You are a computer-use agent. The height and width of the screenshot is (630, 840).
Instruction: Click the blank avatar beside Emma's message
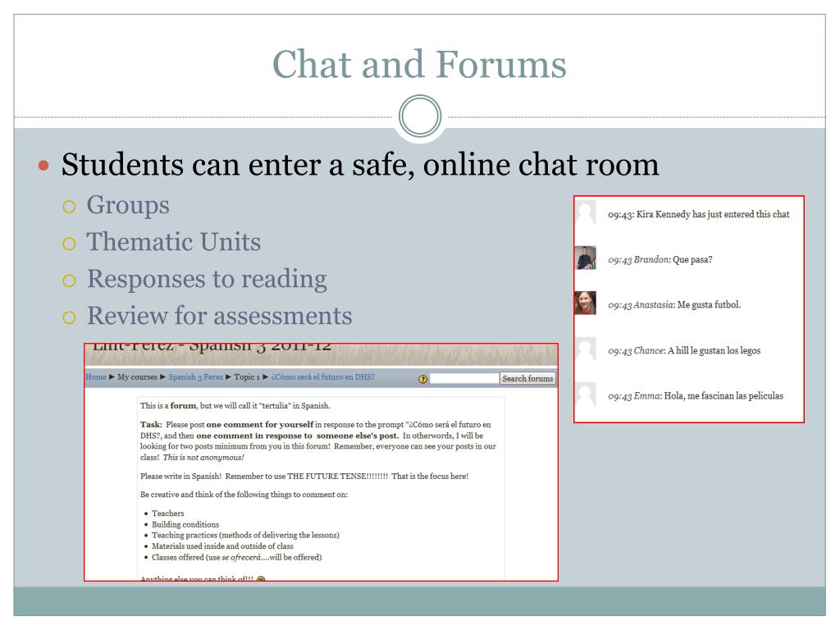pos(586,395)
